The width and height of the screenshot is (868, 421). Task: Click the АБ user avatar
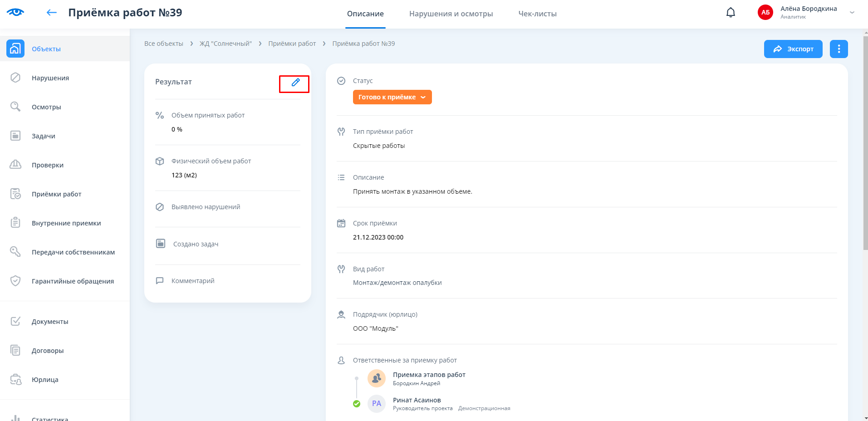[x=765, y=13]
